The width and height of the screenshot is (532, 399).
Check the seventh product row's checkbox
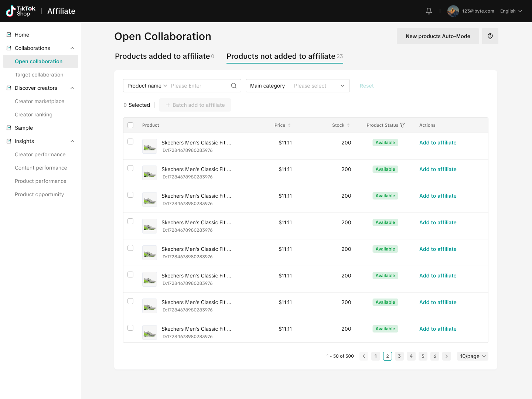point(130,301)
